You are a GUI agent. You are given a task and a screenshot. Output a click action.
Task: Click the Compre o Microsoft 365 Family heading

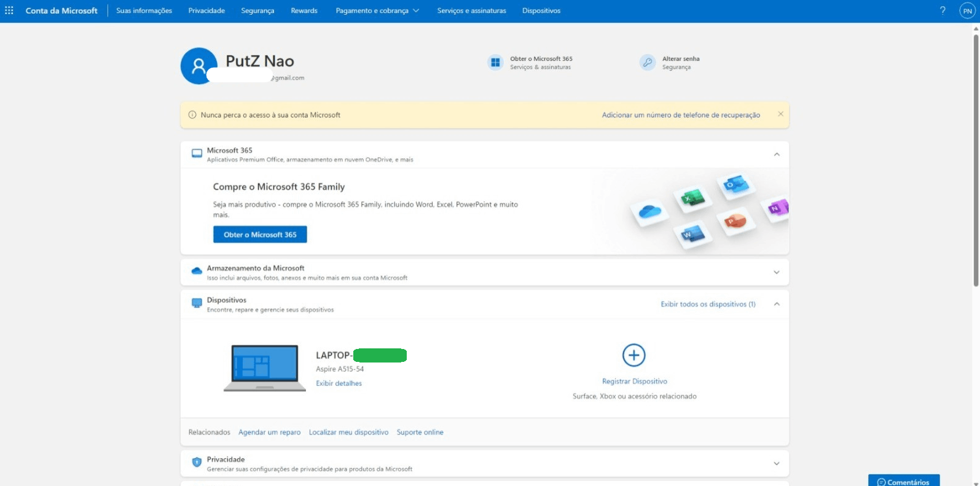(x=279, y=187)
